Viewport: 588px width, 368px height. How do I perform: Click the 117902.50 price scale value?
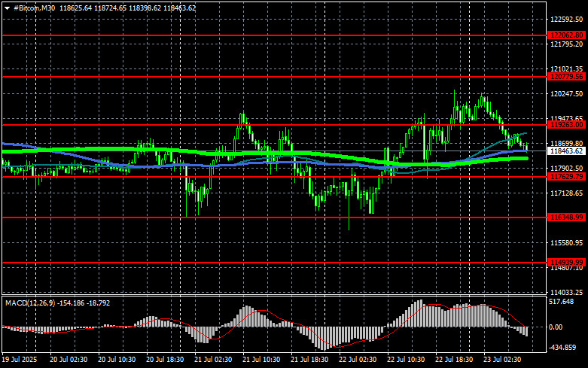point(567,169)
